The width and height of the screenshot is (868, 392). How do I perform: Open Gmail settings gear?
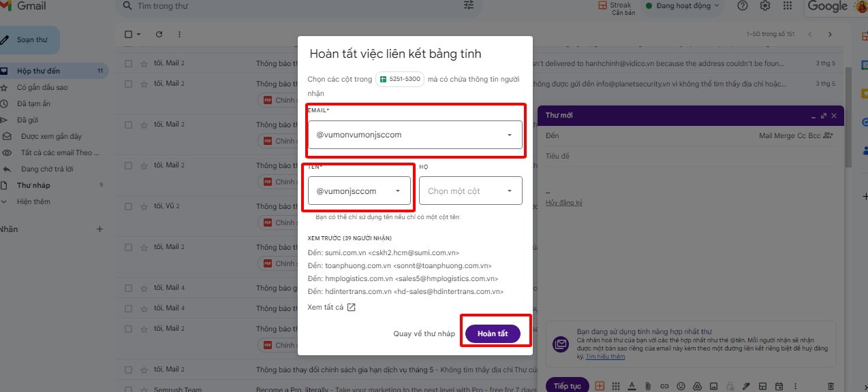[765, 5]
